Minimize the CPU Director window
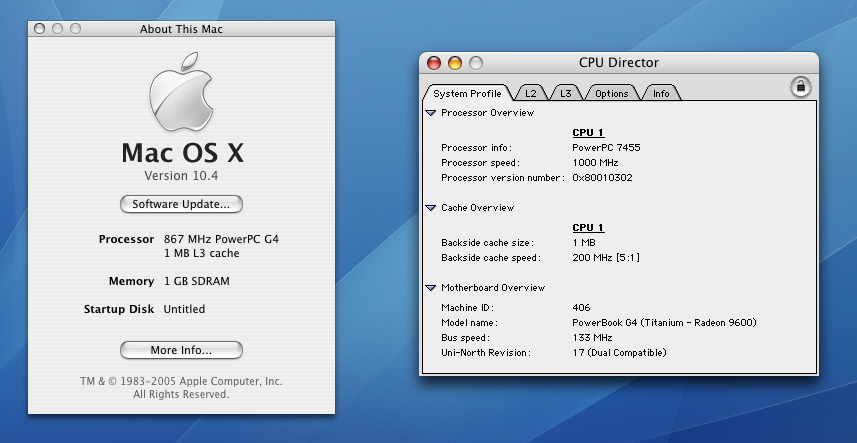Screen dimensions: 857x443 (455, 63)
